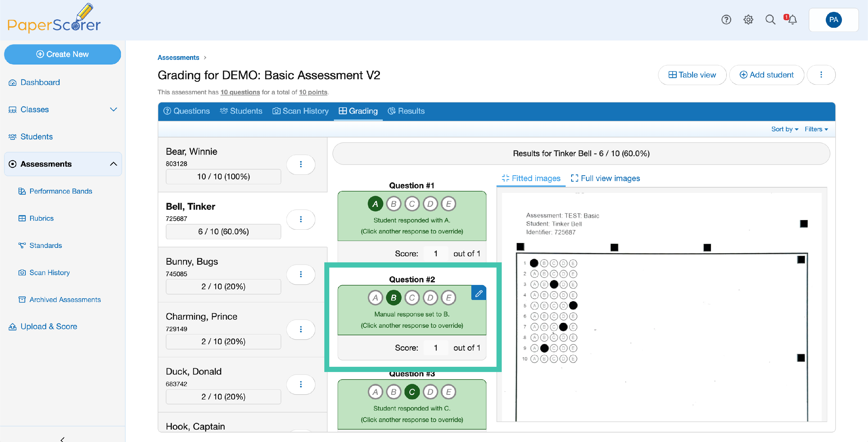Switch to Table view
Image resolution: width=868 pixels, height=442 pixels.
[692, 75]
